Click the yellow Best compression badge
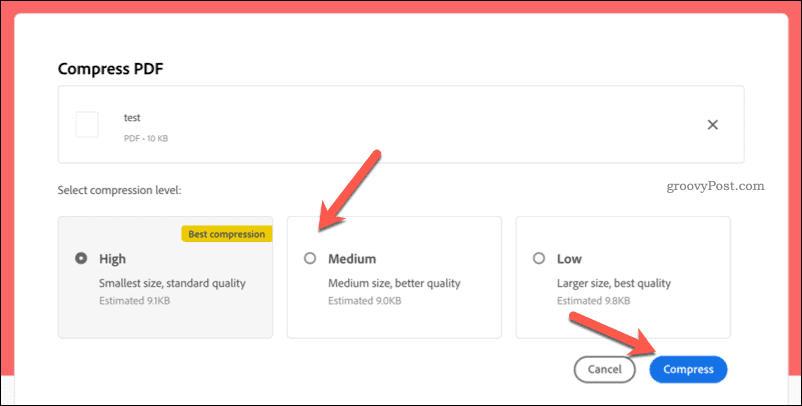Viewport: 802px width, 406px height. click(x=227, y=234)
